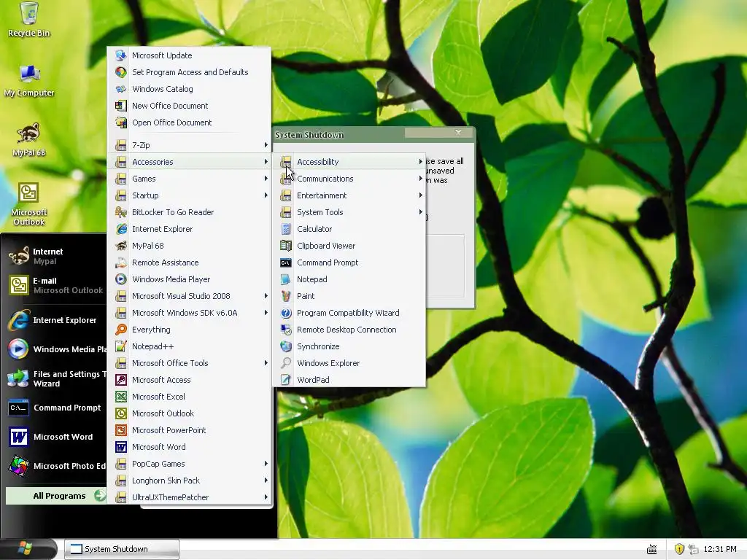Click the Windows Catalog icon
Screen dimensions: 747x560
(x=121, y=89)
